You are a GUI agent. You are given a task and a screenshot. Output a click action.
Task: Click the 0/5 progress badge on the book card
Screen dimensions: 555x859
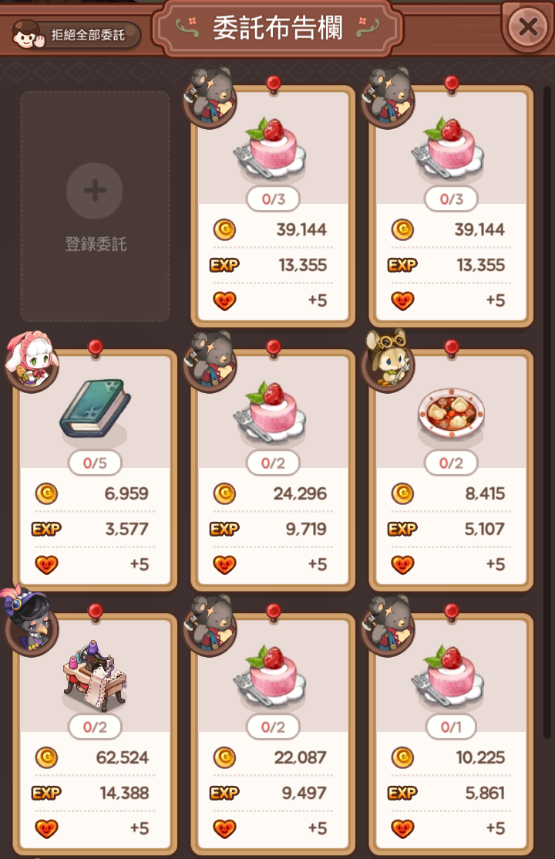(95, 463)
